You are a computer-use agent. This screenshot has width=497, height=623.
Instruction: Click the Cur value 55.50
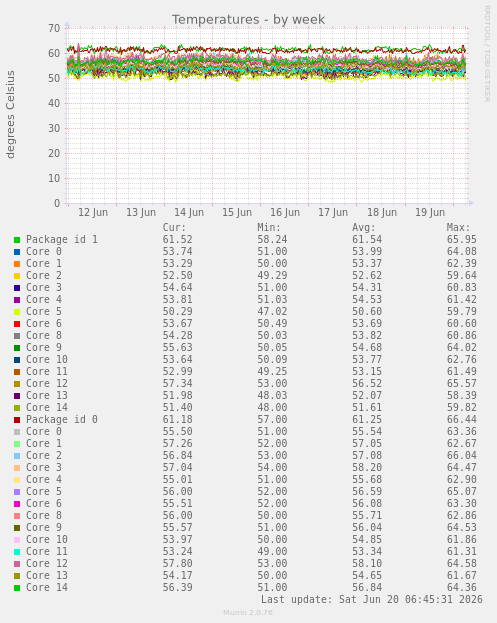click(177, 431)
